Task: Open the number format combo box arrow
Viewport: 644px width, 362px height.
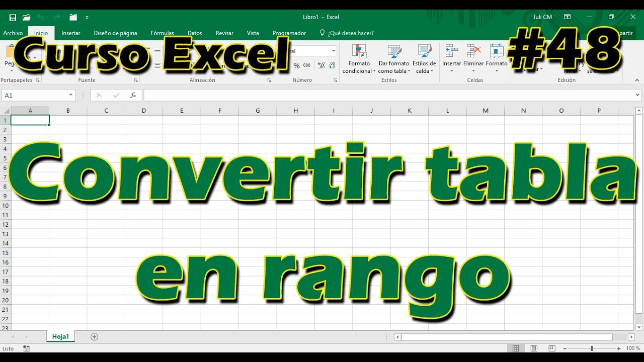Action: click(333, 51)
